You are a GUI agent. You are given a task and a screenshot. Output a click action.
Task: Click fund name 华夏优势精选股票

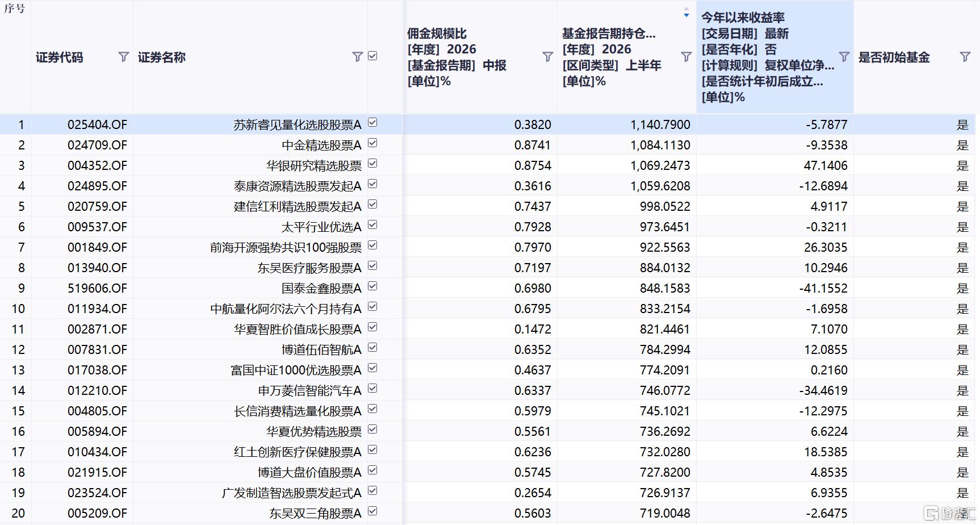tap(314, 431)
